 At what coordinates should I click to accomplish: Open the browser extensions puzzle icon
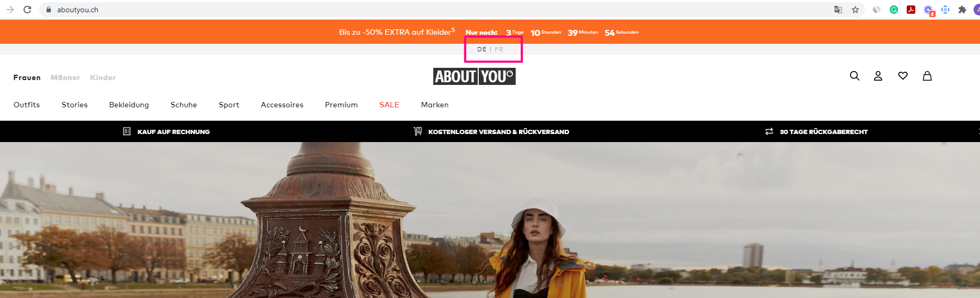[962, 10]
